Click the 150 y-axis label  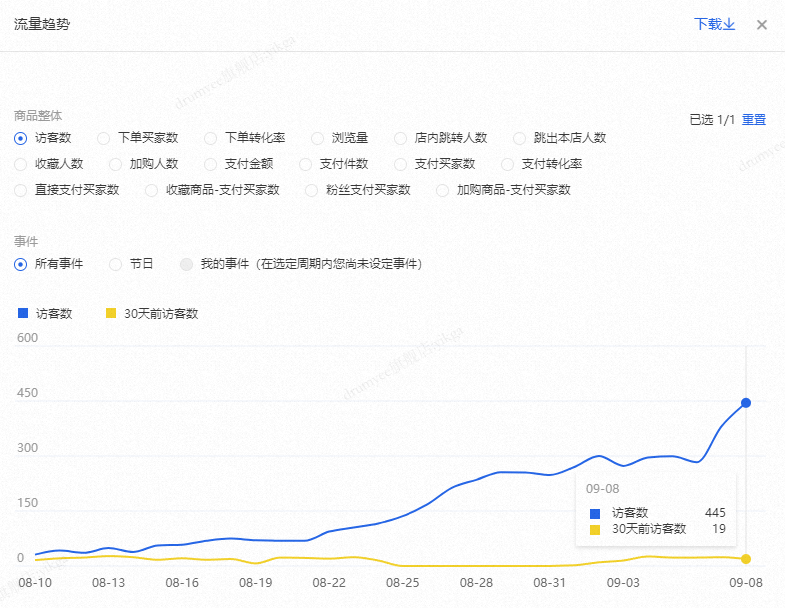(x=28, y=503)
